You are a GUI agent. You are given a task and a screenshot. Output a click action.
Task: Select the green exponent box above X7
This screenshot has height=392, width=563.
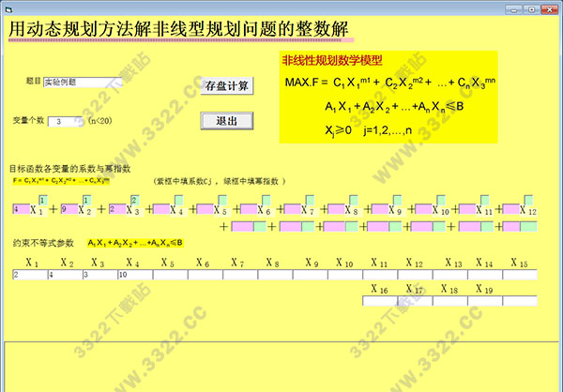tap(310, 201)
